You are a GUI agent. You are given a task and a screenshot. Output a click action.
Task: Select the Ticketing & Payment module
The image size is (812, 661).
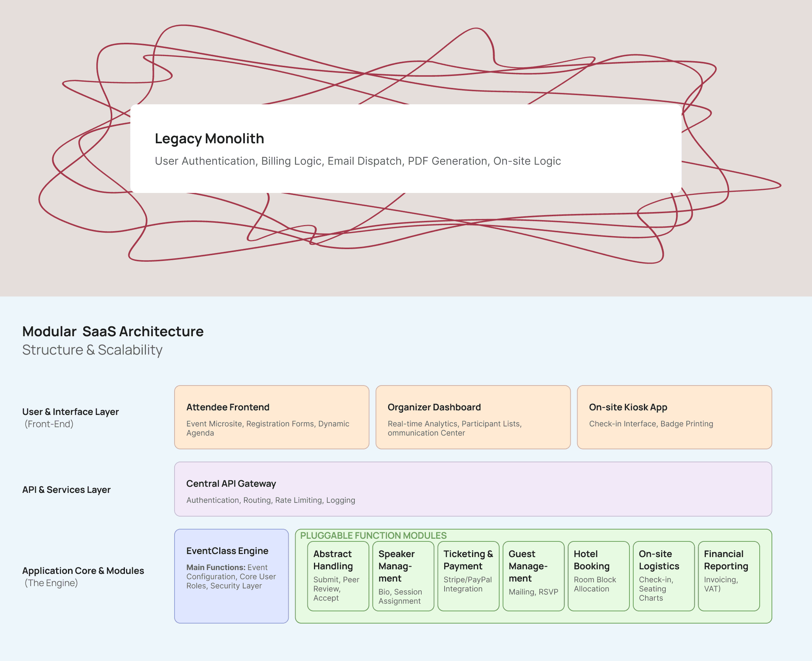468,576
